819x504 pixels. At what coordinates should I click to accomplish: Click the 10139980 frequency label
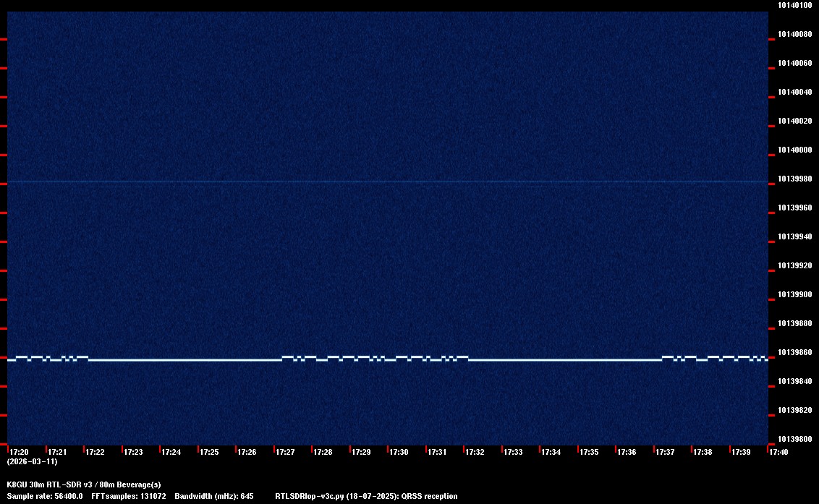pyautogui.click(x=794, y=179)
